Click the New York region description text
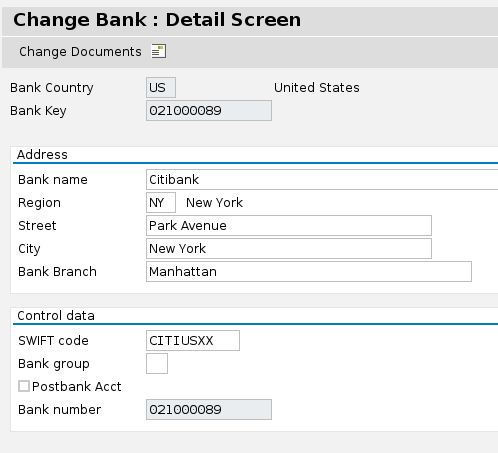The image size is (498, 453). (214, 203)
